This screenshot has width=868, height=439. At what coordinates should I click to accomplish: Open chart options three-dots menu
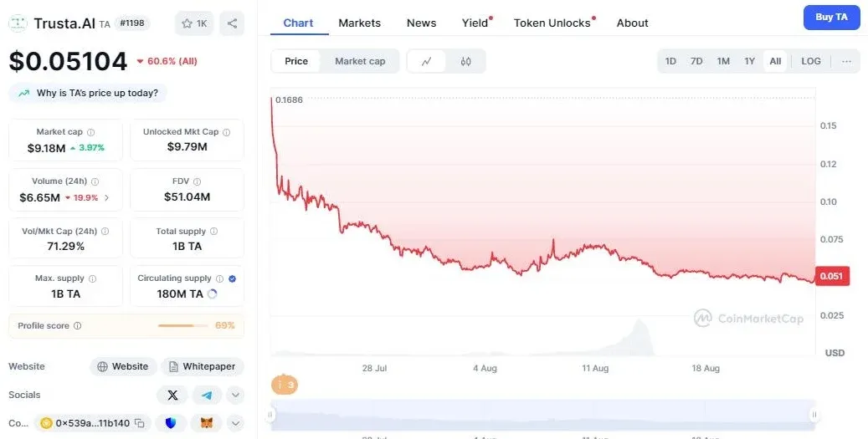pos(846,61)
